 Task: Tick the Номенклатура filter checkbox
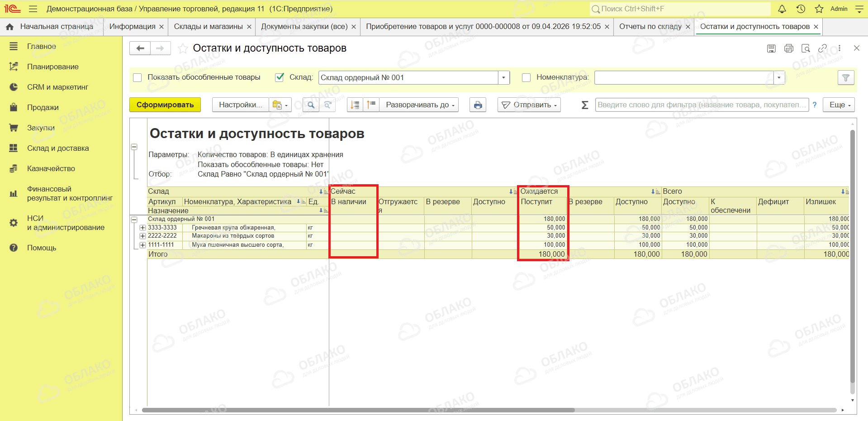526,78
